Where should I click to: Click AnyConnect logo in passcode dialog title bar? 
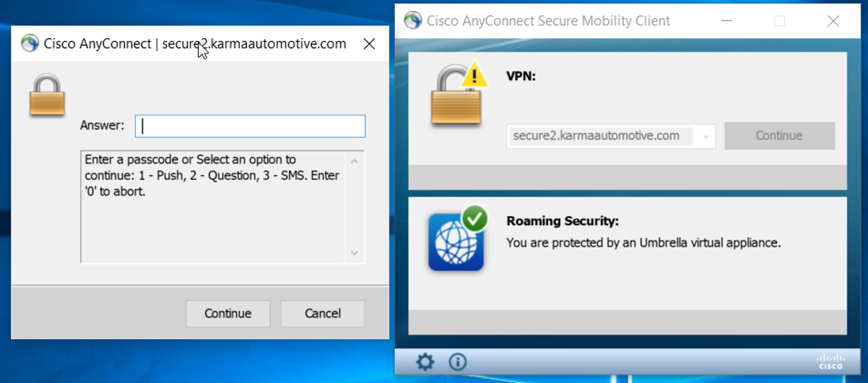[29, 43]
